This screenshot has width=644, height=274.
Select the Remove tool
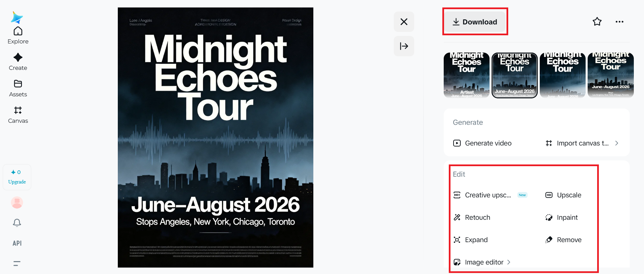click(569, 240)
